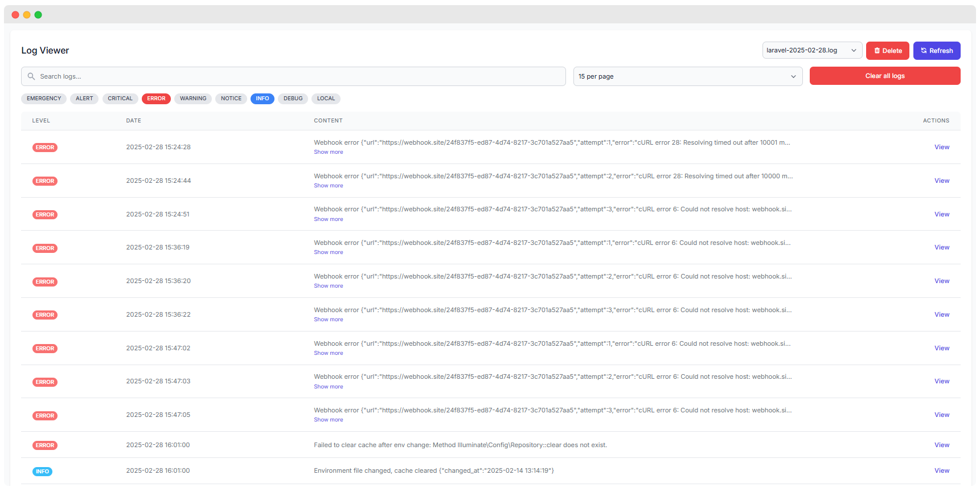View the 15:36:19 log entry
Image resolution: width=980 pixels, height=491 pixels.
coord(942,247)
